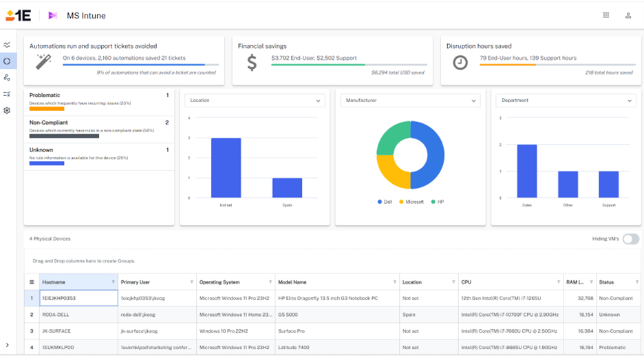Screen dimensions: 644x356
Task: Click the rules checklist icon in sidebar
Action: 7,94
